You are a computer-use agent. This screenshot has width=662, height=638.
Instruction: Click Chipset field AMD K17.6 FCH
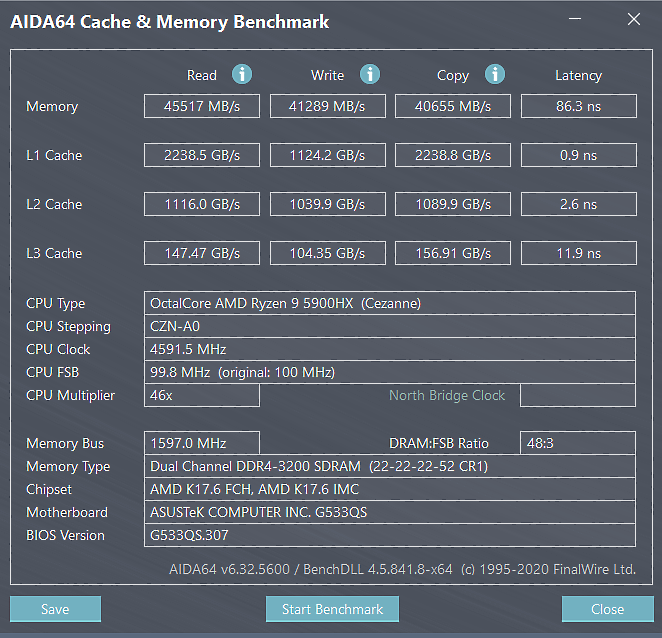(x=390, y=489)
